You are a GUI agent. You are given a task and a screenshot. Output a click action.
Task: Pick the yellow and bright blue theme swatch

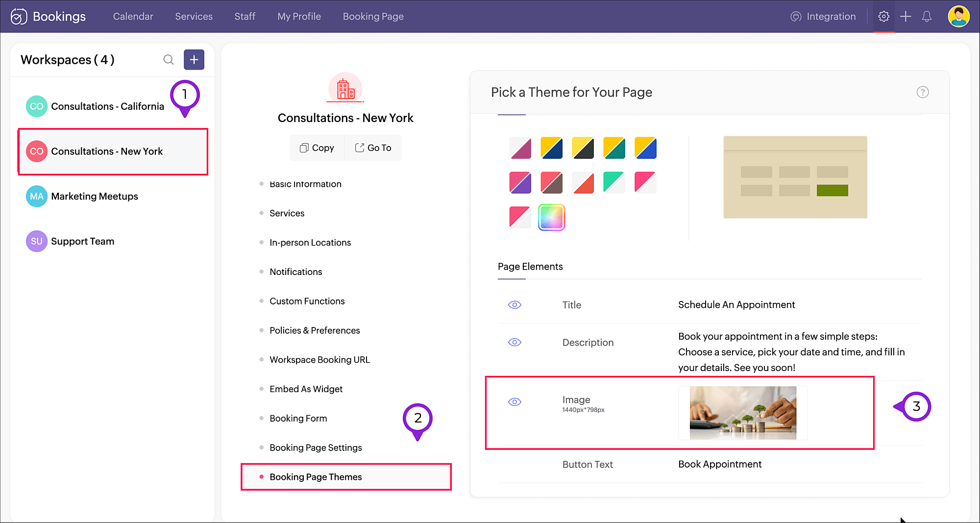pyautogui.click(x=646, y=148)
